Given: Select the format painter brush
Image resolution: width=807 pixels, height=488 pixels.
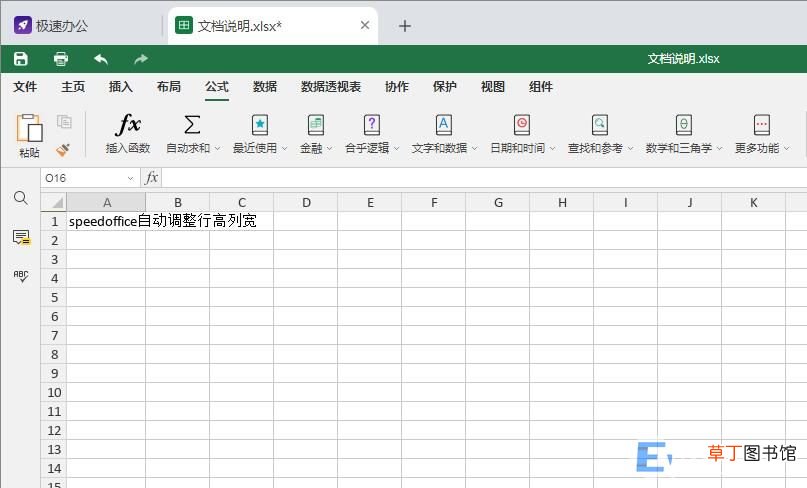Looking at the screenshot, I should pyautogui.click(x=63, y=149).
